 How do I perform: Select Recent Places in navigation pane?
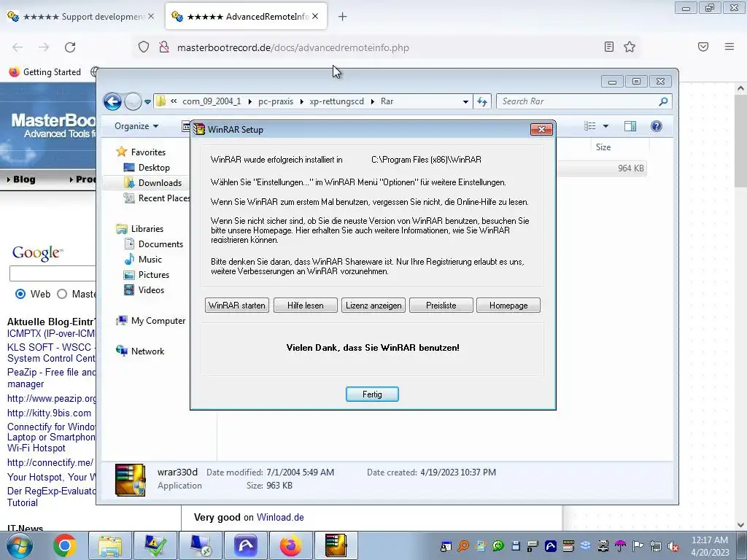click(164, 198)
